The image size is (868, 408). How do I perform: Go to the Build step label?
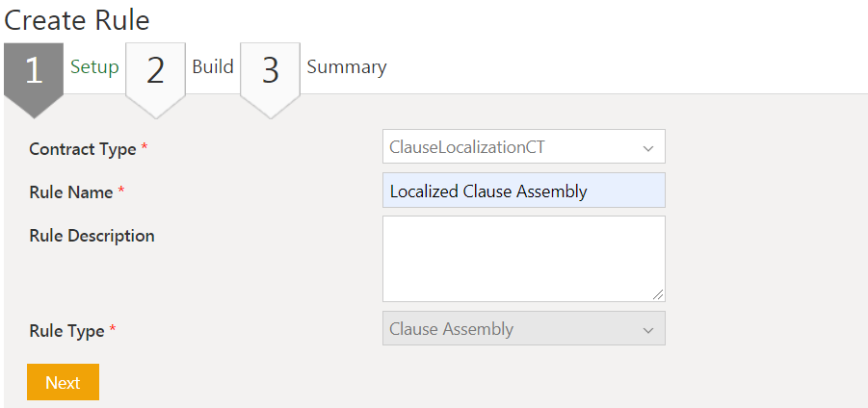tap(213, 67)
